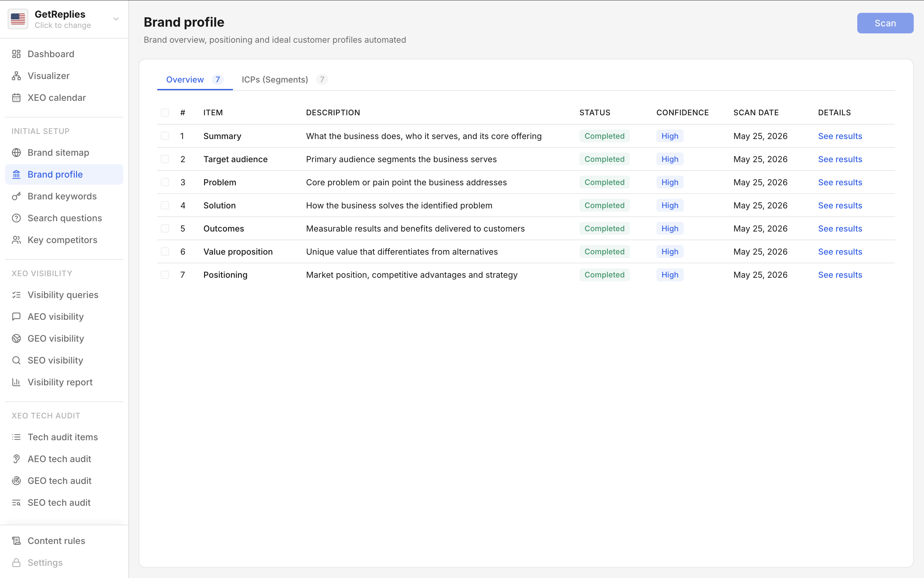Switch to the ICPs (Segments) tab

(285, 80)
